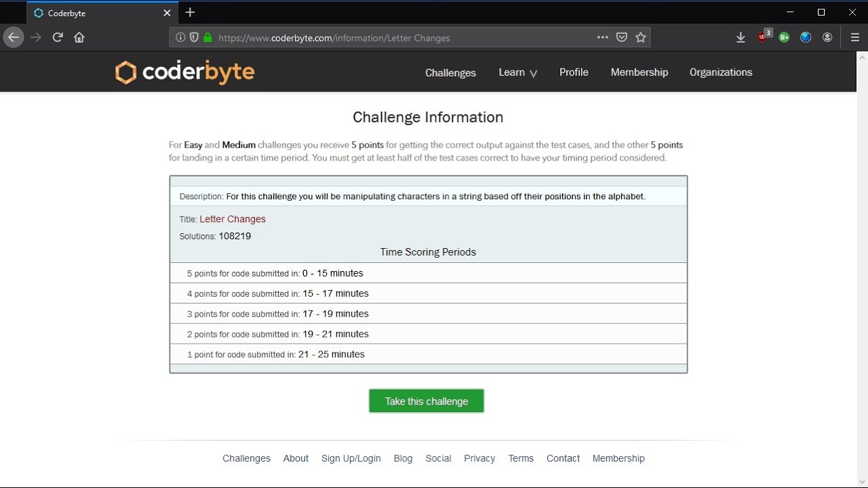The width and height of the screenshot is (868, 488).
Task: Click the Take this challenge button
Action: point(427,401)
